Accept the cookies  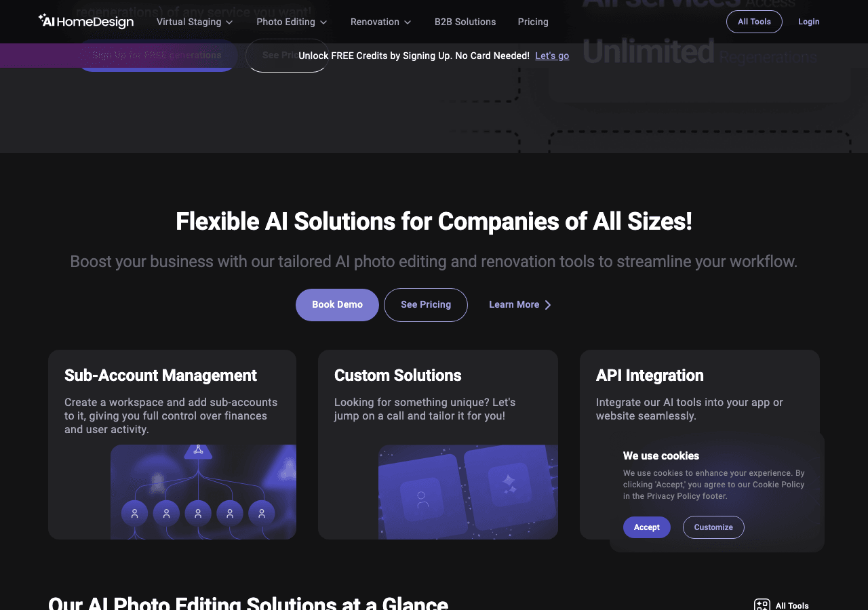coord(647,527)
